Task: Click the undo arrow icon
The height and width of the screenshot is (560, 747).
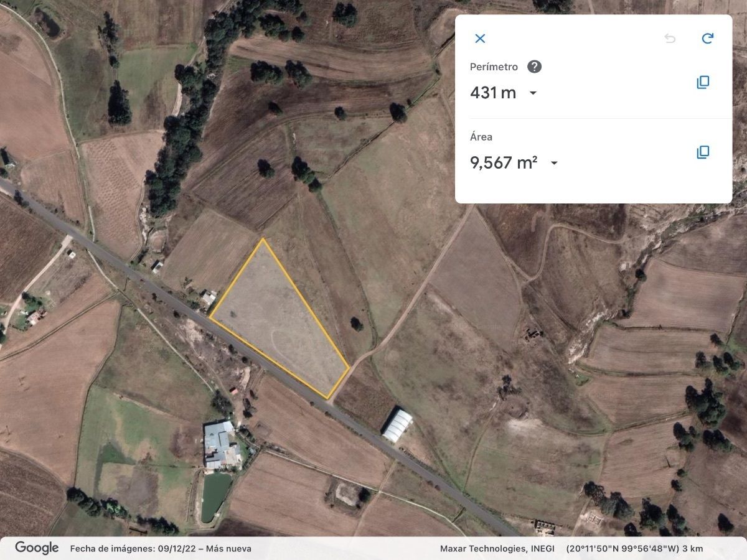Action: [670, 39]
